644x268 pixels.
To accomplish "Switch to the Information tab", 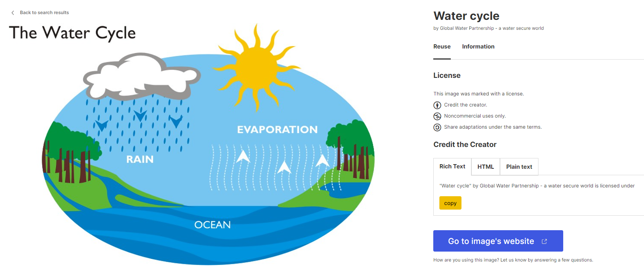I will (x=478, y=46).
